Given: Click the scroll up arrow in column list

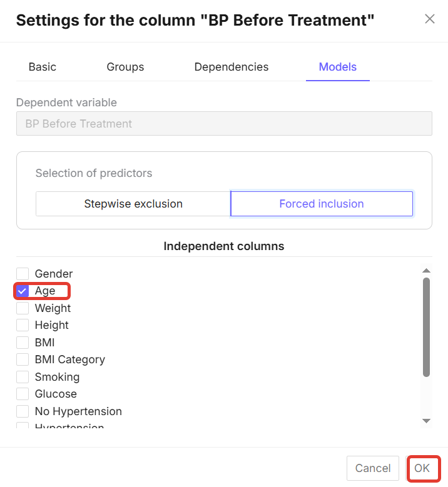Looking at the screenshot, I should click(426, 271).
